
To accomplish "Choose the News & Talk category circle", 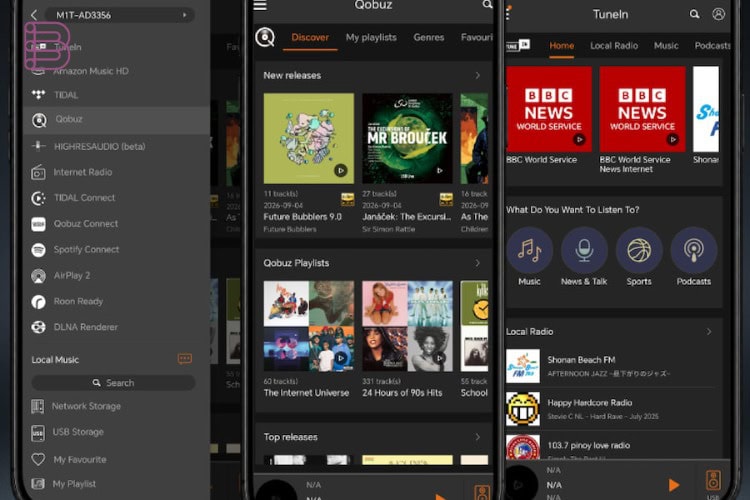I will (584, 250).
